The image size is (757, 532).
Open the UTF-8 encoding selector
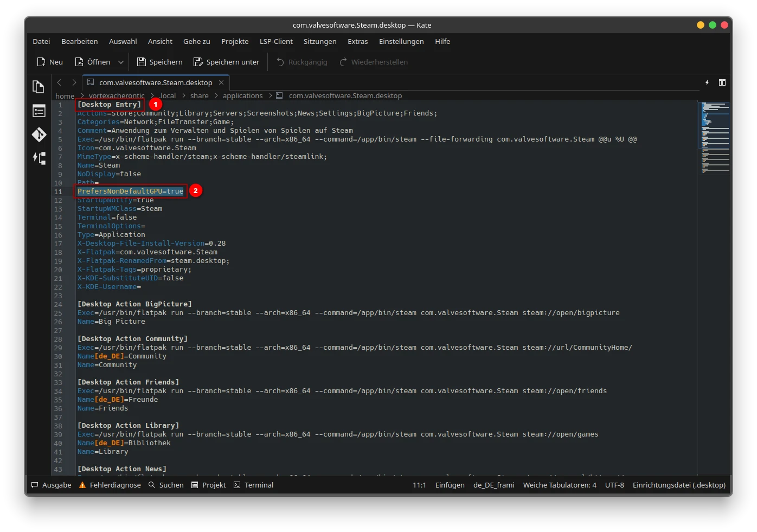pos(614,485)
